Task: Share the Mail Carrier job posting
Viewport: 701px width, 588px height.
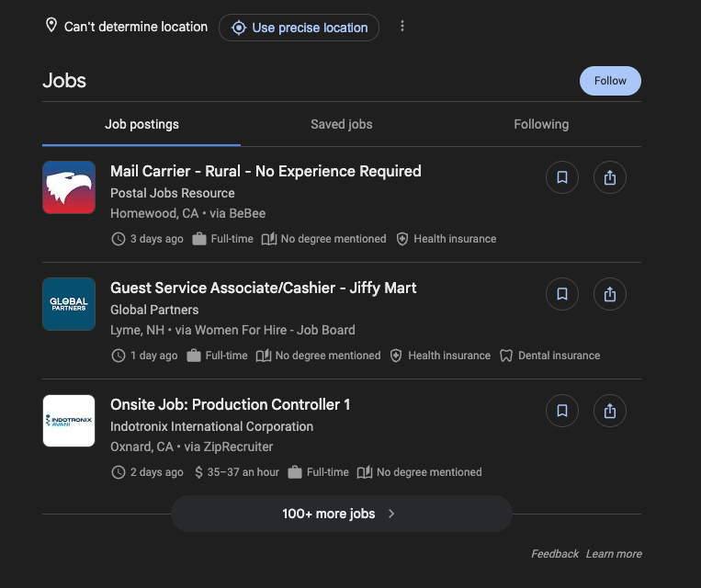Action: click(610, 177)
